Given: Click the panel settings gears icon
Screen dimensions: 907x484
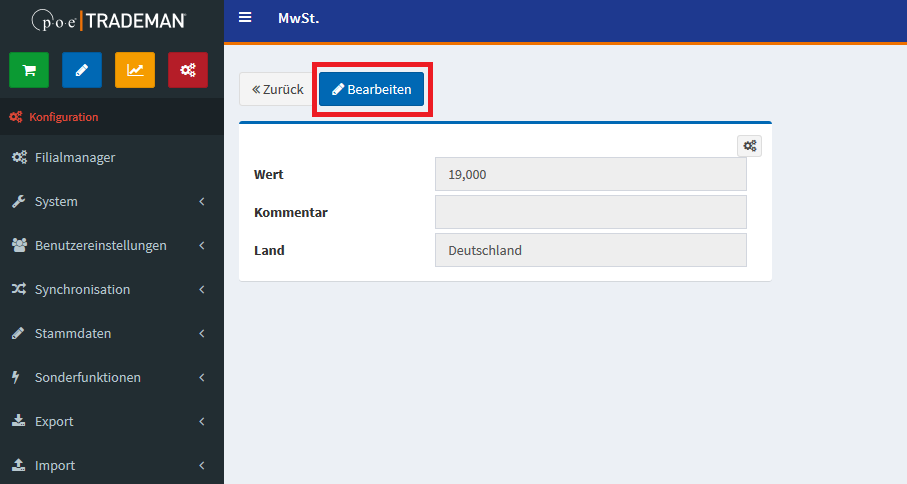Looking at the screenshot, I should 749,146.
